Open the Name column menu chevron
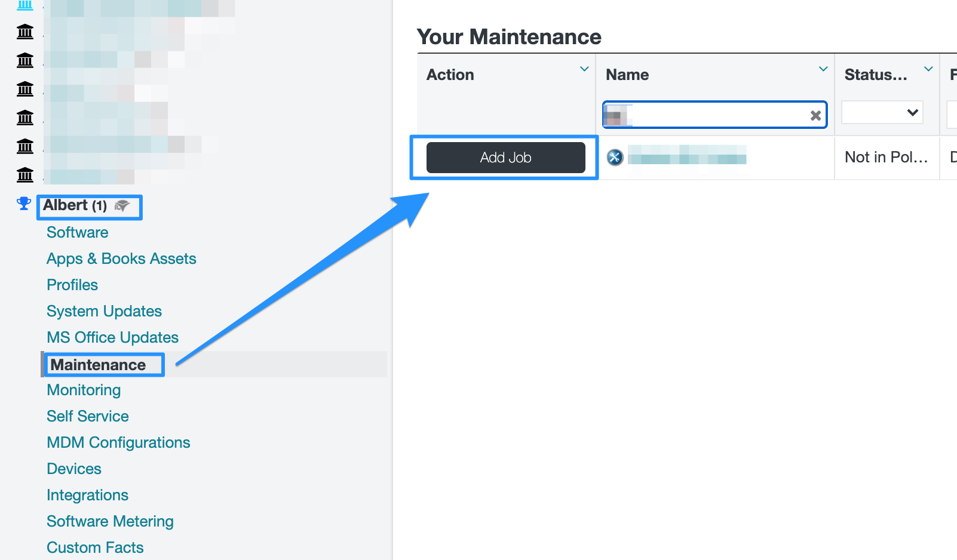The width and height of the screenshot is (957, 560). click(x=823, y=69)
